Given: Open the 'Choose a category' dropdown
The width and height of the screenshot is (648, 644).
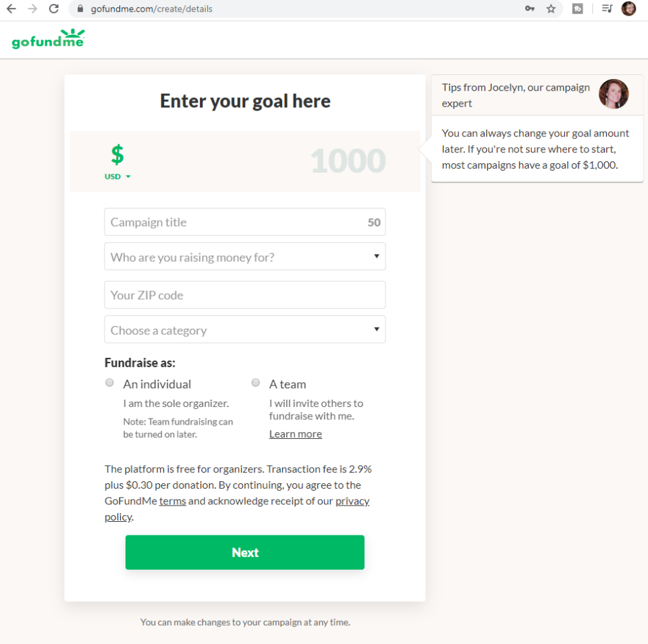Looking at the screenshot, I should [244, 329].
